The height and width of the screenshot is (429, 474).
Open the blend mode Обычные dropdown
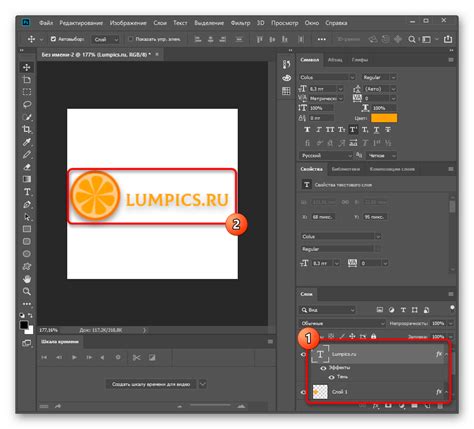pyautogui.click(x=342, y=323)
